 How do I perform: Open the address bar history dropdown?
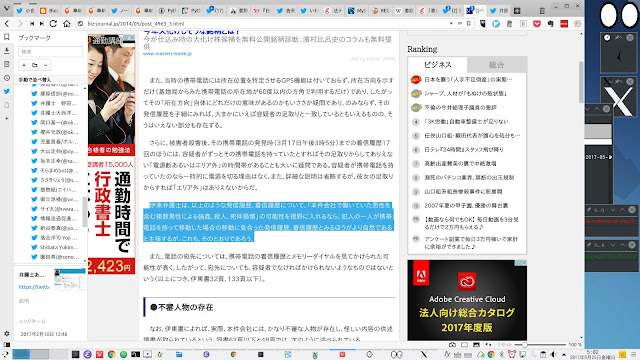(x=451, y=24)
